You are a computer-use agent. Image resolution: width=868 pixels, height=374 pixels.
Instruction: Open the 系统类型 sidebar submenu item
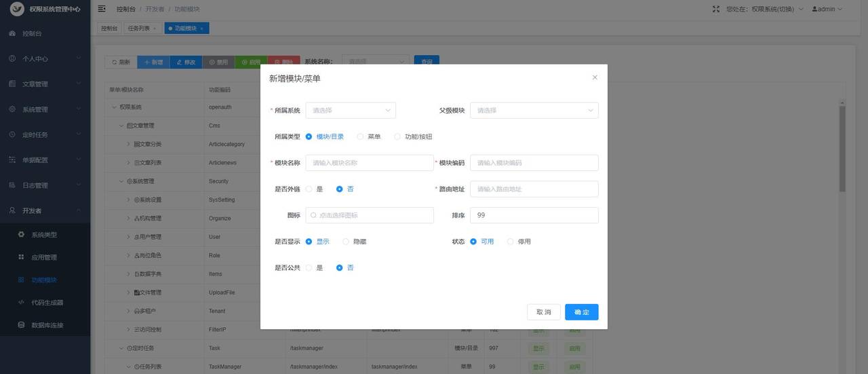coord(45,235)
